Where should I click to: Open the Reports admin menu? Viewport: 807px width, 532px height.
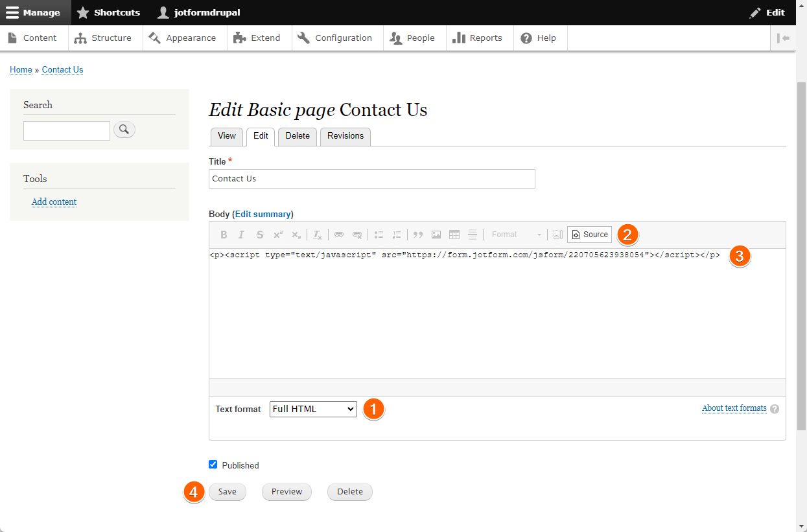point(478,38)
